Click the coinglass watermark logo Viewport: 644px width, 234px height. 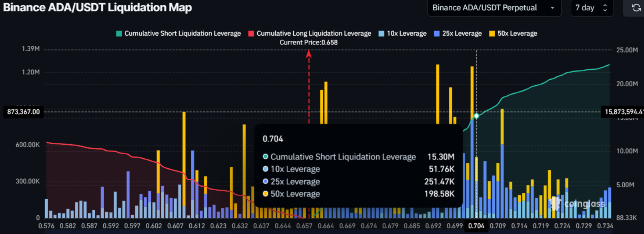pos(578,204)
